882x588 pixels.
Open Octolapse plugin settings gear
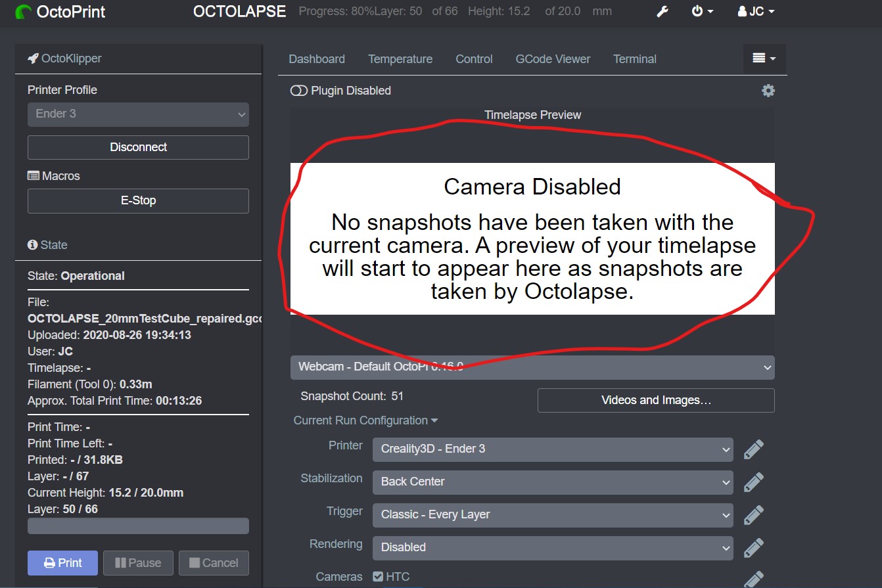click(x=768, y=90)
